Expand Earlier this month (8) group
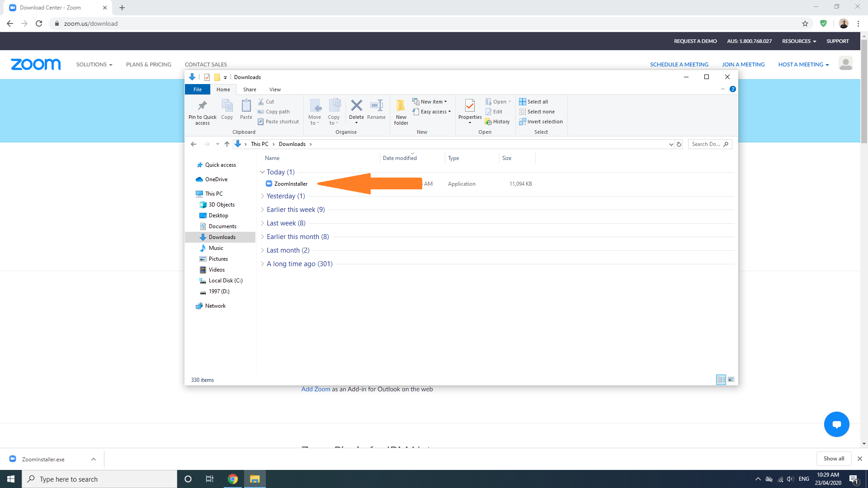The height and width of the screenshot is (488, 868). tap(262, 237)
